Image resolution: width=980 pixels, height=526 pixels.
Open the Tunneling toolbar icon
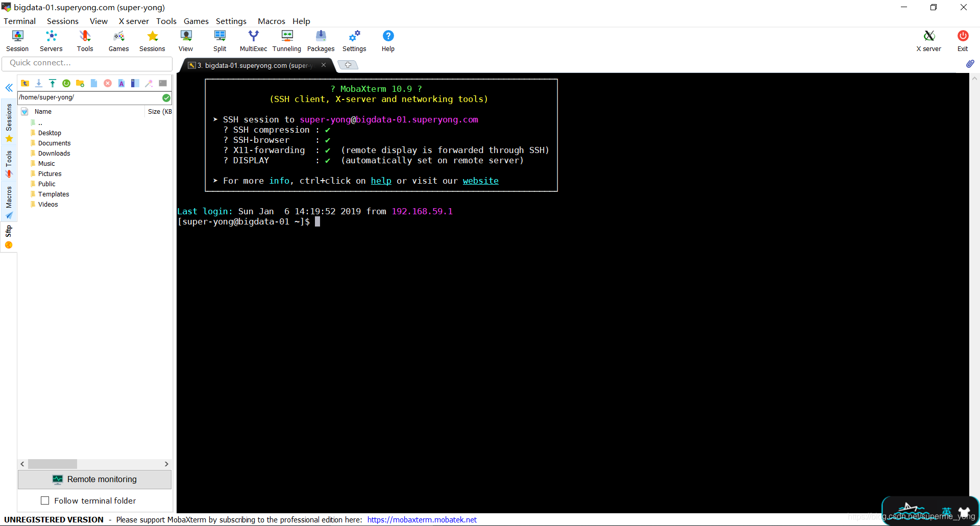tap(287, 41)
